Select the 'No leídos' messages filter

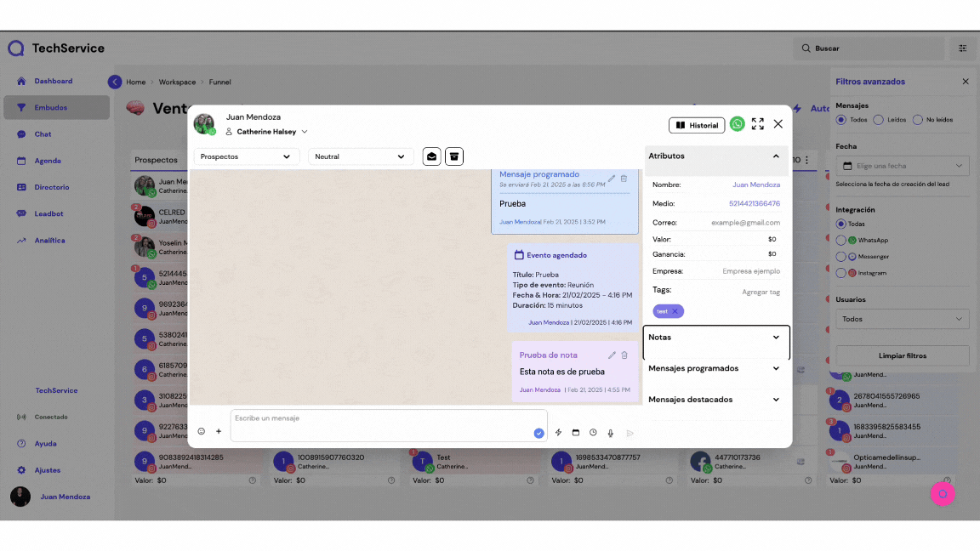point(917,120)
